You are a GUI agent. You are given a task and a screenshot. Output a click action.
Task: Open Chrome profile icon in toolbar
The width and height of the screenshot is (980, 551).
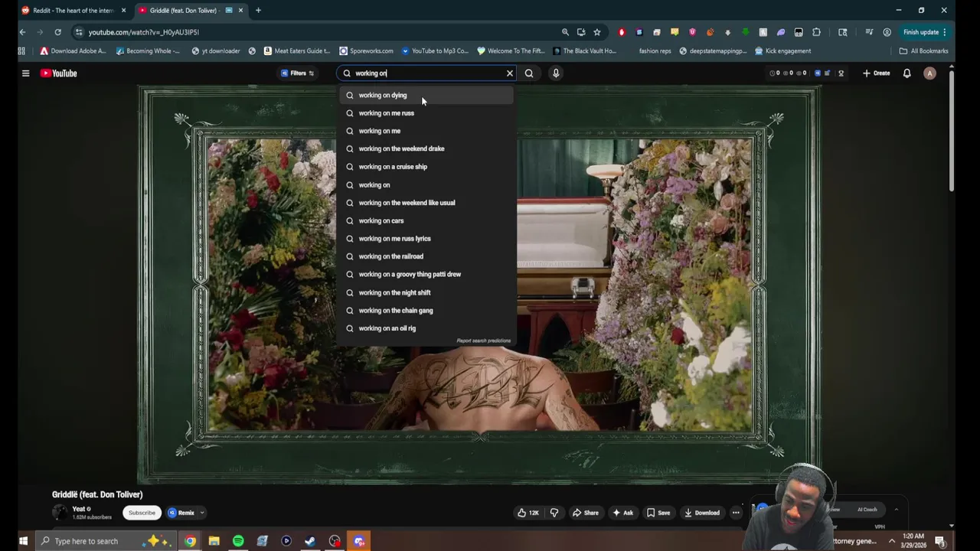[x=887, y=32]
